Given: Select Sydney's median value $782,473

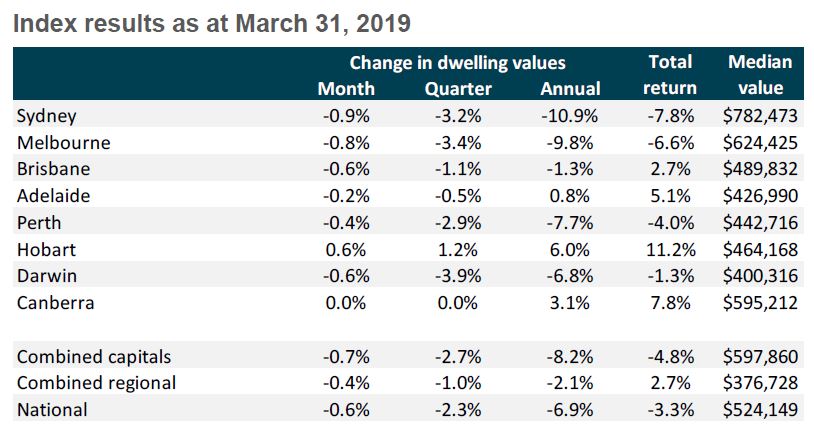Looking at the screenshot, I should click(x=760, y=117).
